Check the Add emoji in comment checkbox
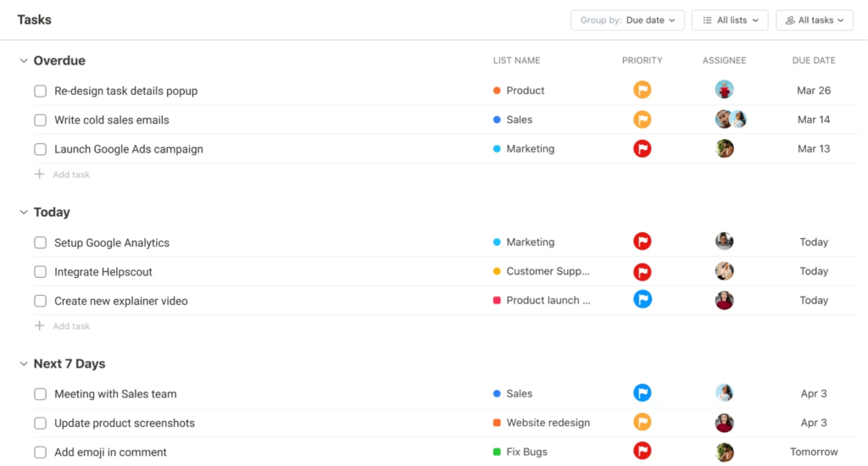 41,452
